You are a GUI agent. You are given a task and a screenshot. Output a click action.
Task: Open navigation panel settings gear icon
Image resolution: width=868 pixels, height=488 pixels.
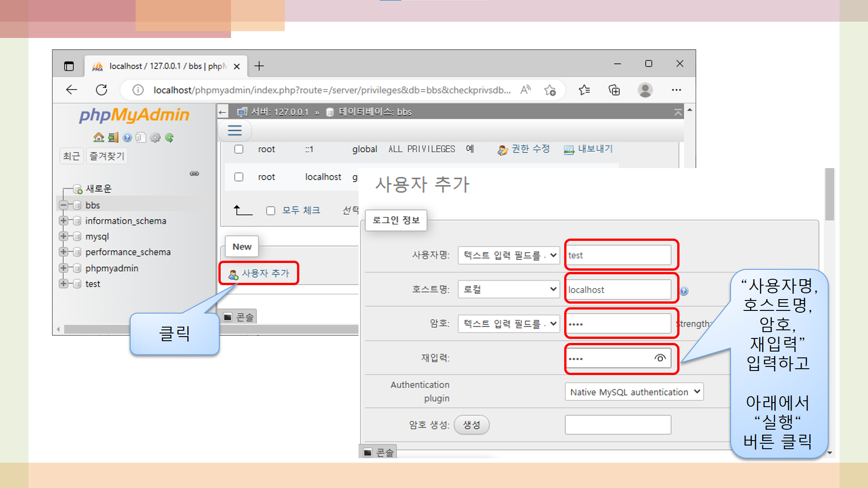pyautogui.click(x=155, y=137)
